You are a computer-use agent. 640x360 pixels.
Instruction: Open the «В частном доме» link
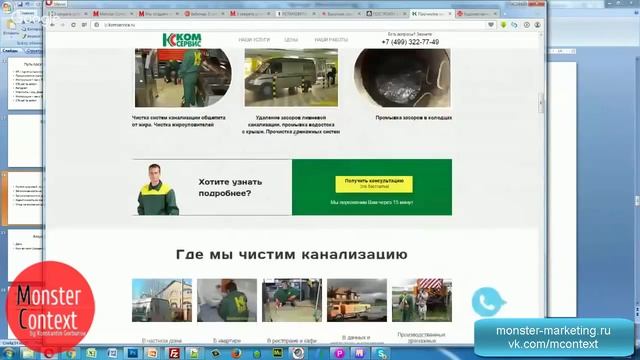[162, 340]
